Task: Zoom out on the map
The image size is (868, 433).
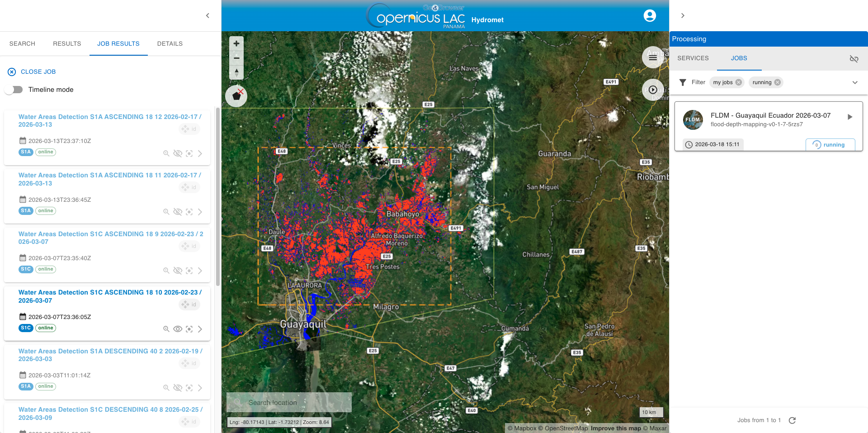Action: pyautogui.click(x=236, y=58)
